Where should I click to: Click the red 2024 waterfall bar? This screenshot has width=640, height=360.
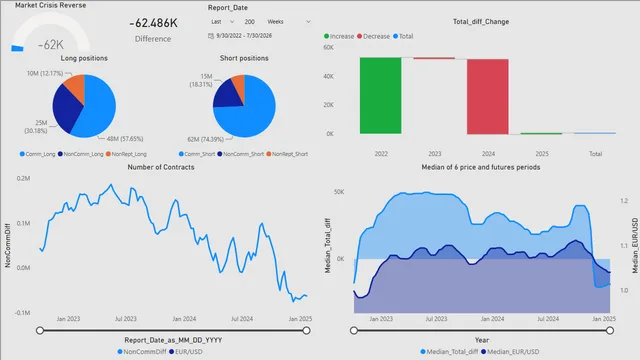(488, 97)
